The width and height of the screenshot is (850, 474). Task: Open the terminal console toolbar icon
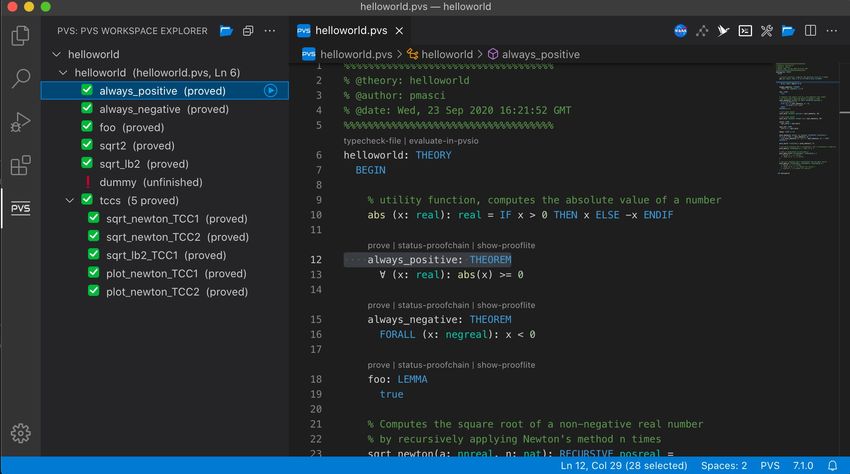(x=745, y=31)
